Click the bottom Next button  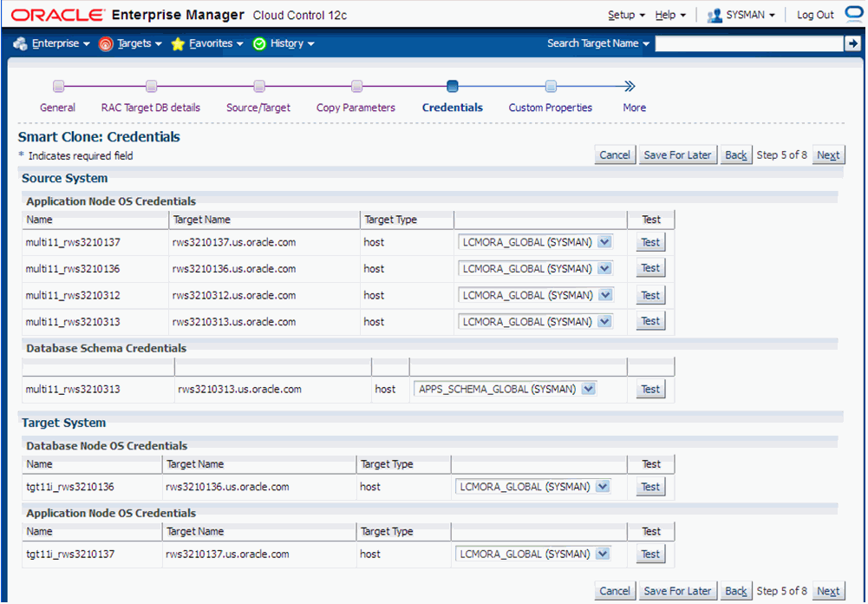[829, 591]
